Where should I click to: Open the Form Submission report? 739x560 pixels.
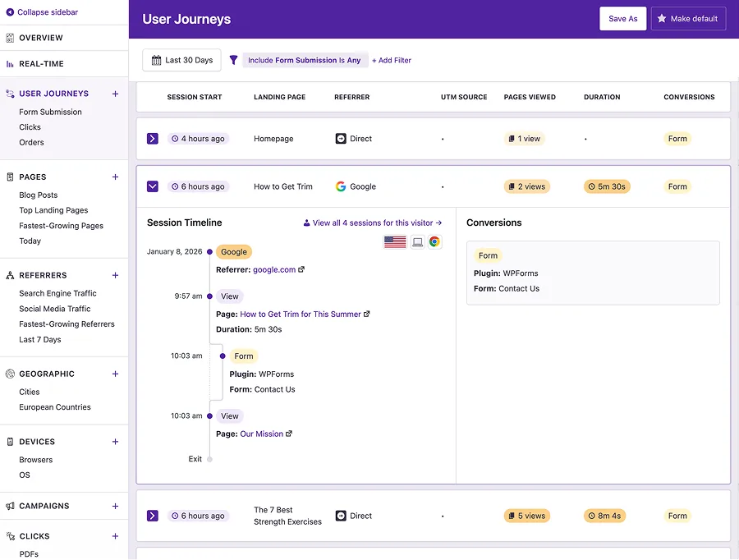pyautogui.click(x=50, y=112)
